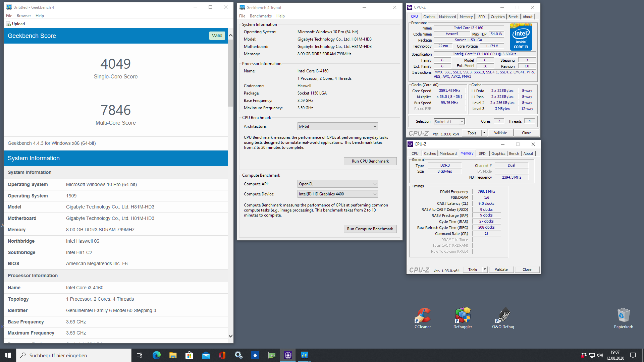Screen dimensions: 644x362
Task: Expand Tools arrow in lower CPU-Z window
Action: 485,270
